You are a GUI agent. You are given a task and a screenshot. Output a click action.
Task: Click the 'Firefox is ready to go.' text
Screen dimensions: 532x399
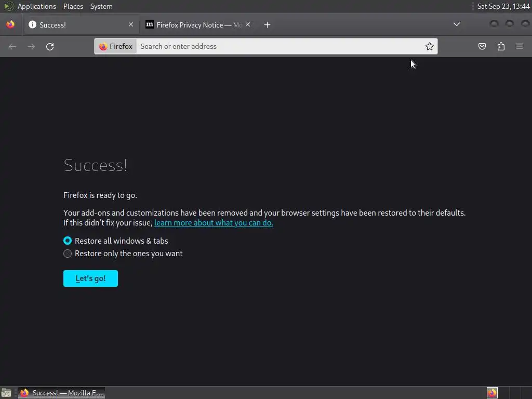100,195
